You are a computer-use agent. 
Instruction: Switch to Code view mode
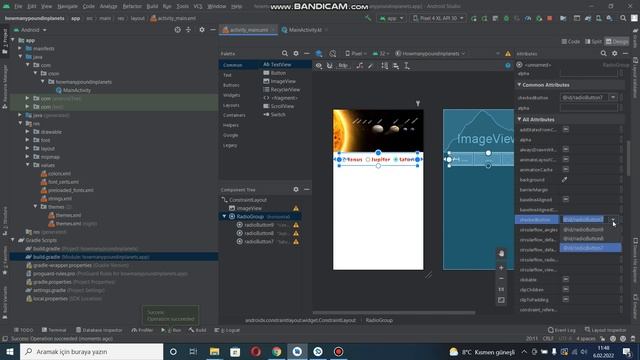tap(571, 42)
